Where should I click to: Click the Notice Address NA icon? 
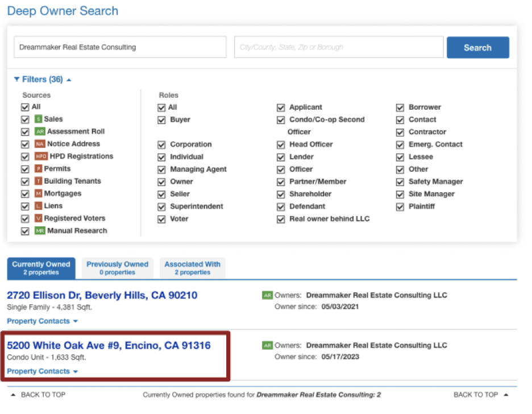pos(40,144)
